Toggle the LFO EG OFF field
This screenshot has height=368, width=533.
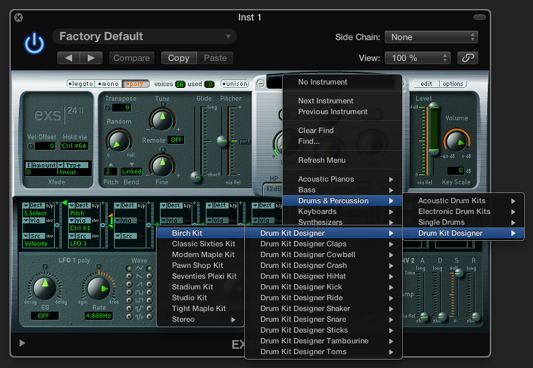pos(44,316)
